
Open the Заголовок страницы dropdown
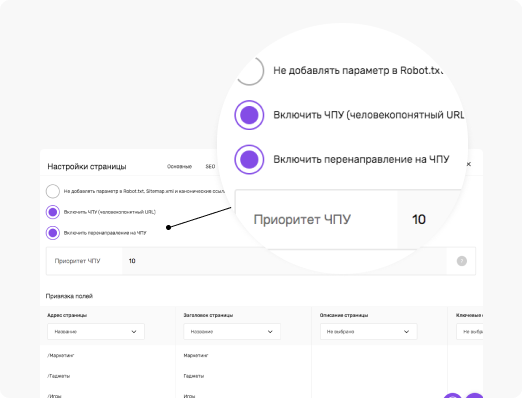[232, 332]
